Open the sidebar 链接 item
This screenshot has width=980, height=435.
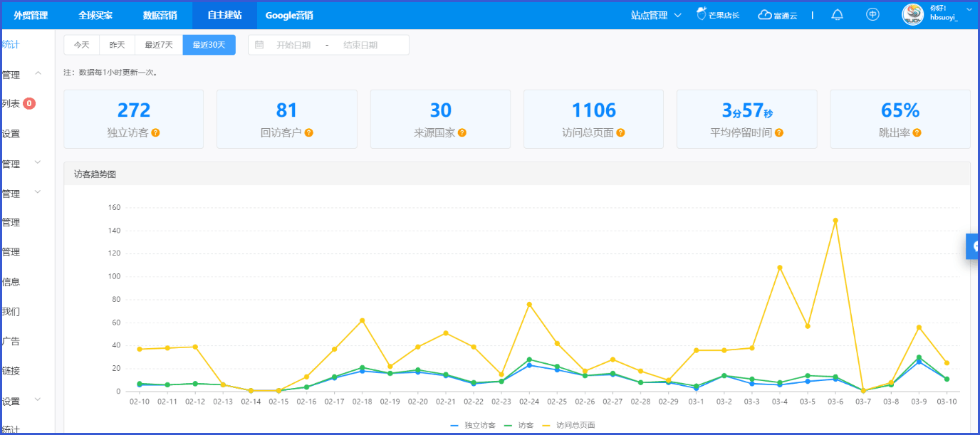click(11, 371)
